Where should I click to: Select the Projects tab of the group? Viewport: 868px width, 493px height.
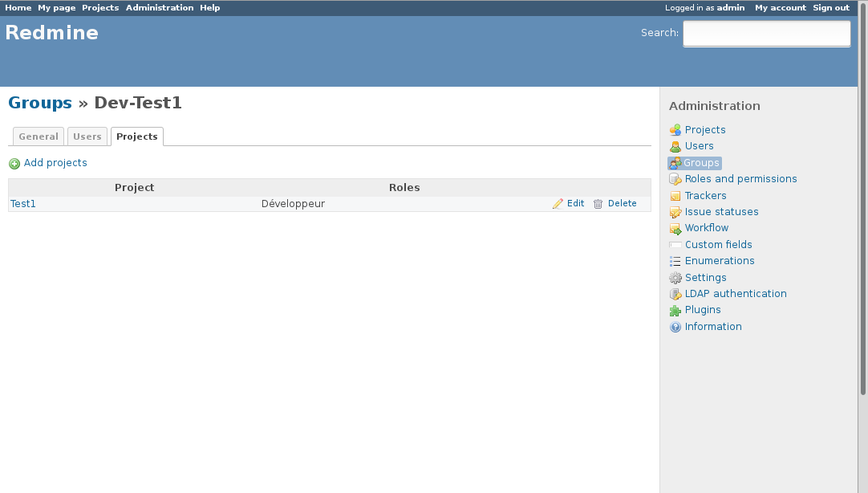pyautogui.click(x=136, y=136)
